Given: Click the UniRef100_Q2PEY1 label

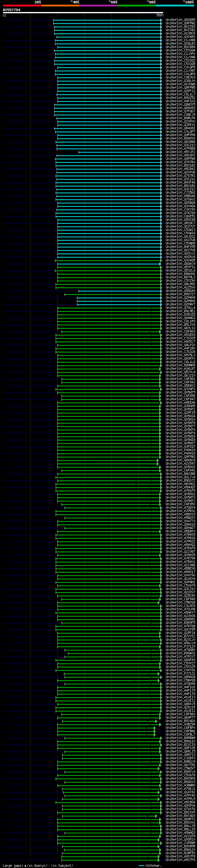Looking at the screenshot, I should (180, 125).
